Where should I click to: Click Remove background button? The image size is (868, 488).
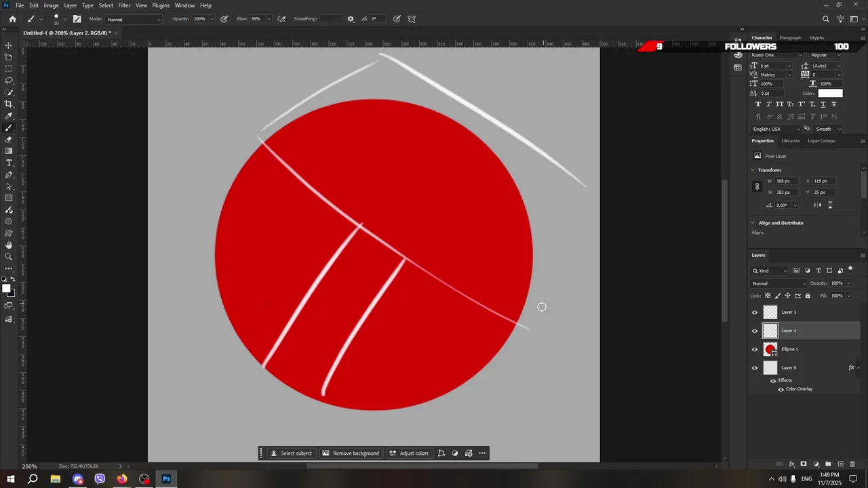coord(351,453)
